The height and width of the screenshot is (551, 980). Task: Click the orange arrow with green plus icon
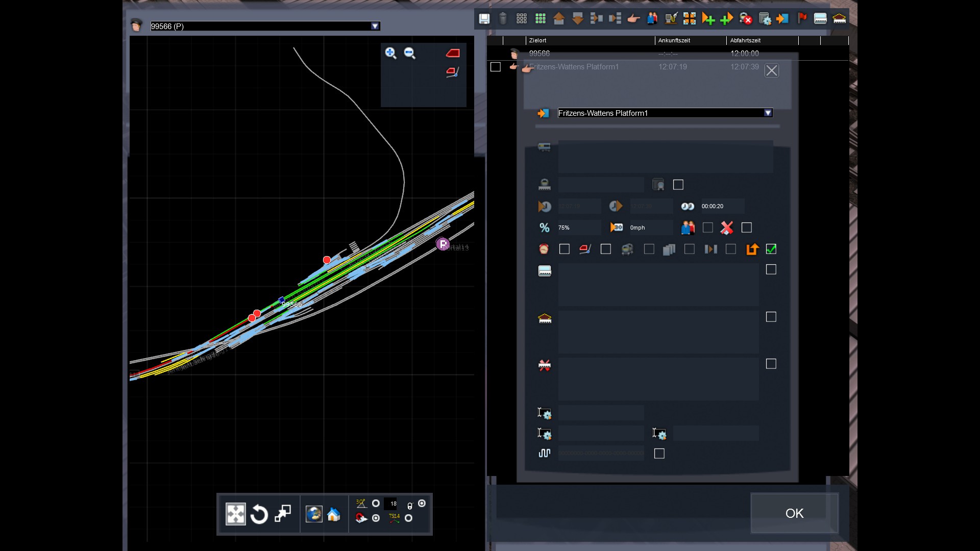[x=708, y=19]
